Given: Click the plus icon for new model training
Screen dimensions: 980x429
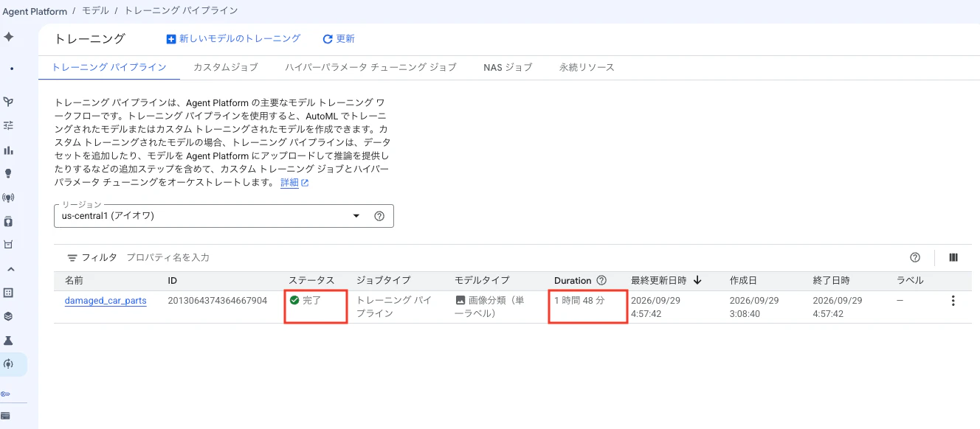Looking at the screenshot, I should 171,39.
